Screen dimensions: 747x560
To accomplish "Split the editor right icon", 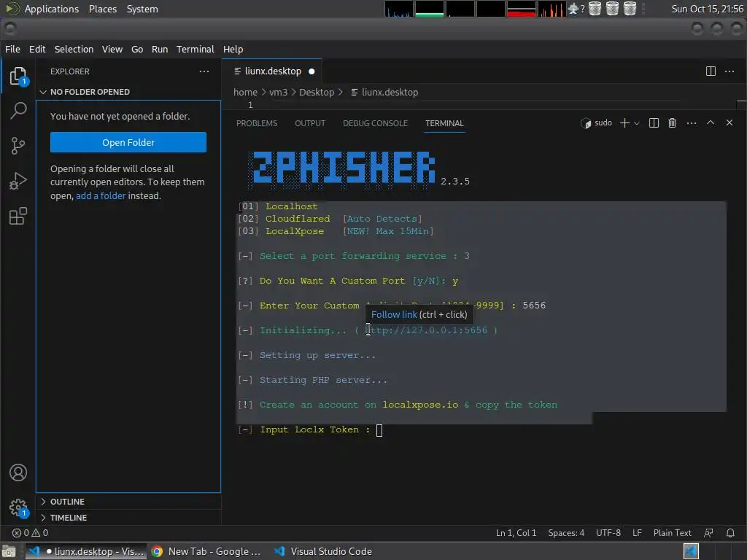I will click(x=711, y=71).
